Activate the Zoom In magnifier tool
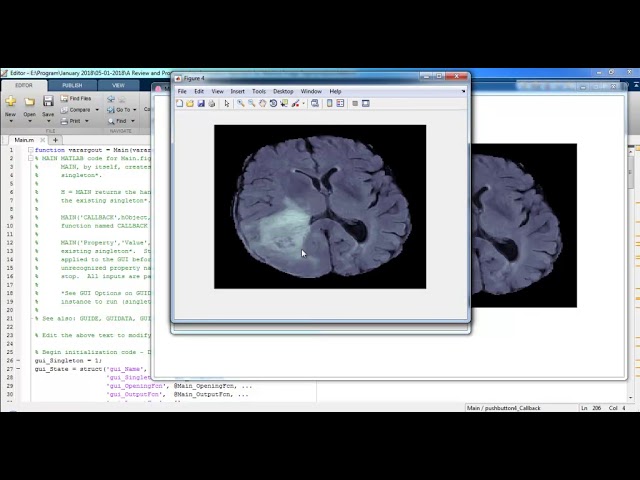The height and width of the screenshot is (480, 640). [x=241, y=104]
